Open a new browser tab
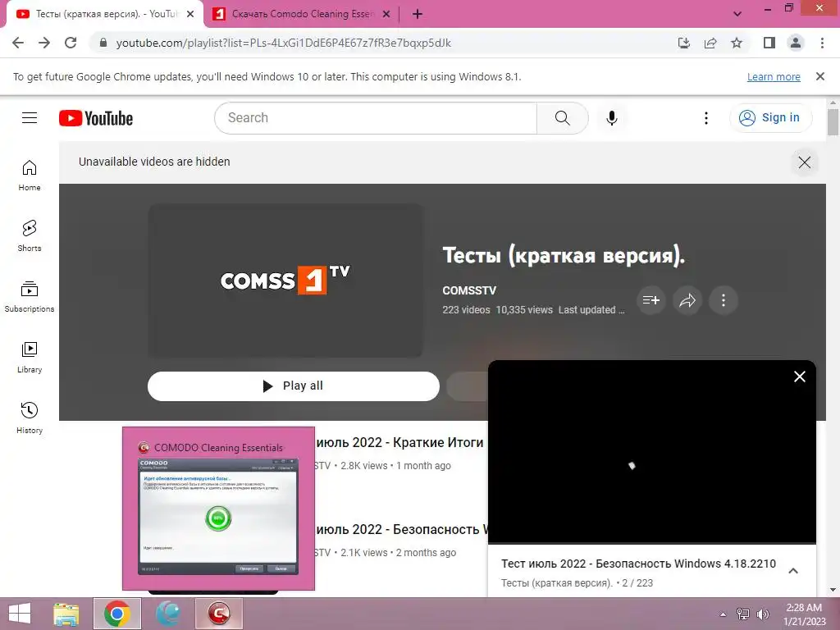This screenshot has height=630, width=840. coord(418,15)
